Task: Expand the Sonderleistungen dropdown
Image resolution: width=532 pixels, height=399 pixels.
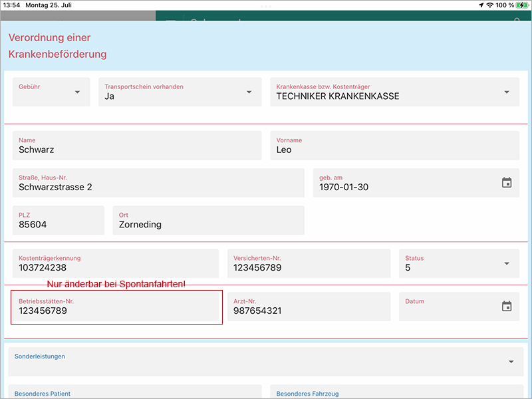Action: point(265,361)
